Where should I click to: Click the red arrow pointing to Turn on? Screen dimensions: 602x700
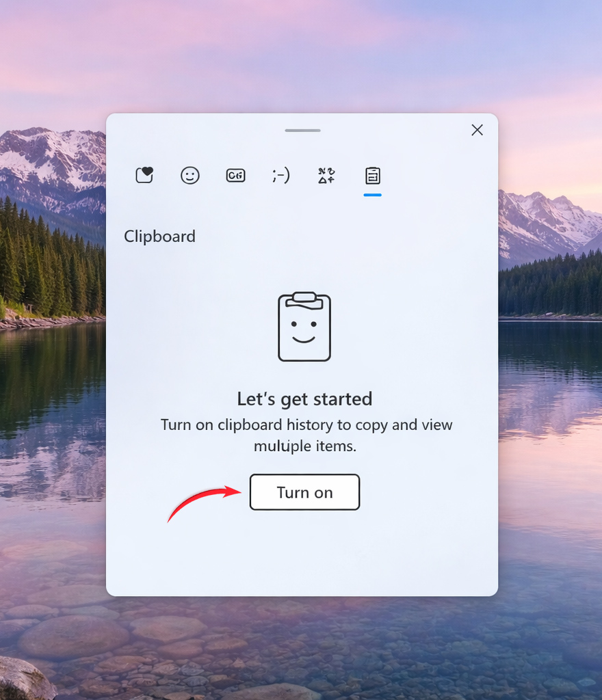click(x=204, y=501)
